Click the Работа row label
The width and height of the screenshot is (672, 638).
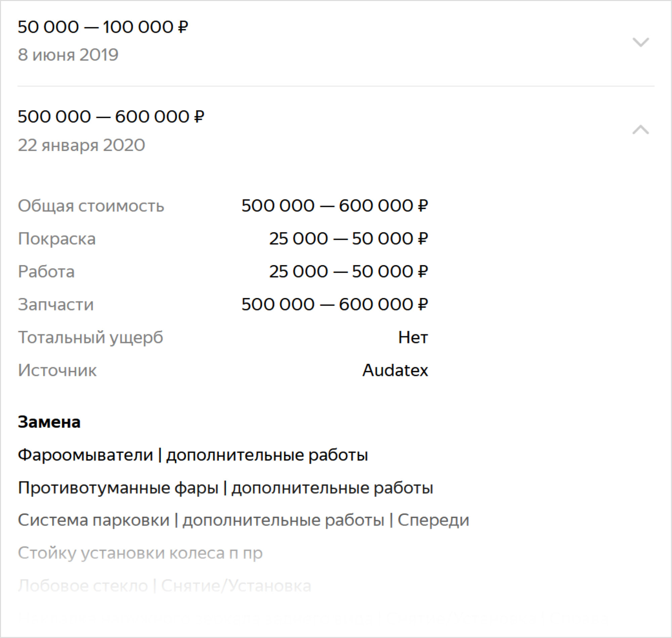coord(46,272)
